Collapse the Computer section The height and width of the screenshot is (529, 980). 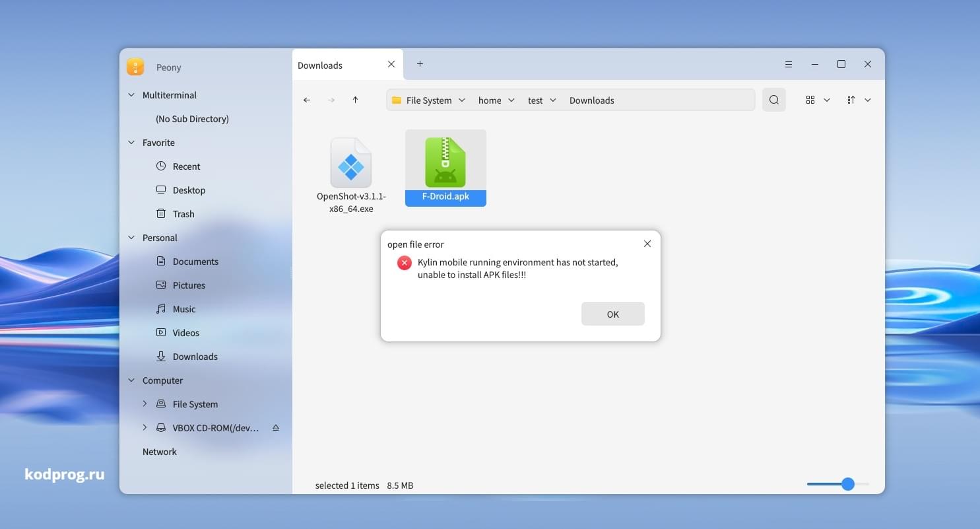point(131,380)
